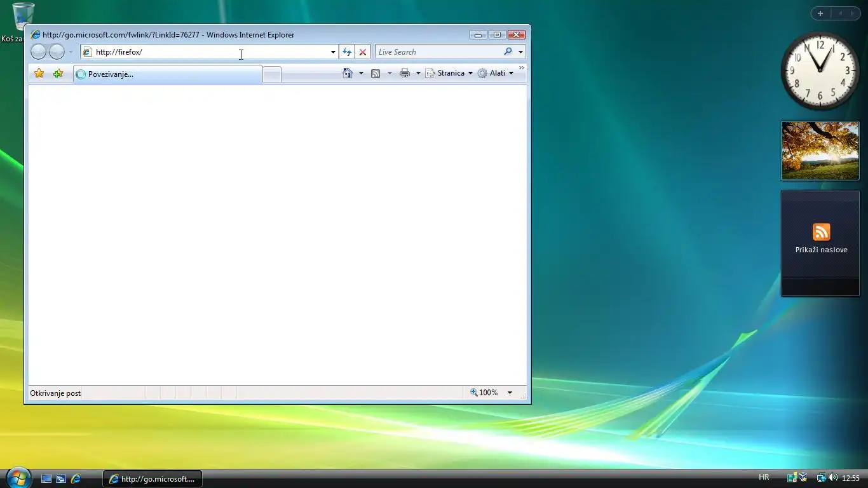Click the Back navigation button
This screenshot has height=488, width=868.
38,52
